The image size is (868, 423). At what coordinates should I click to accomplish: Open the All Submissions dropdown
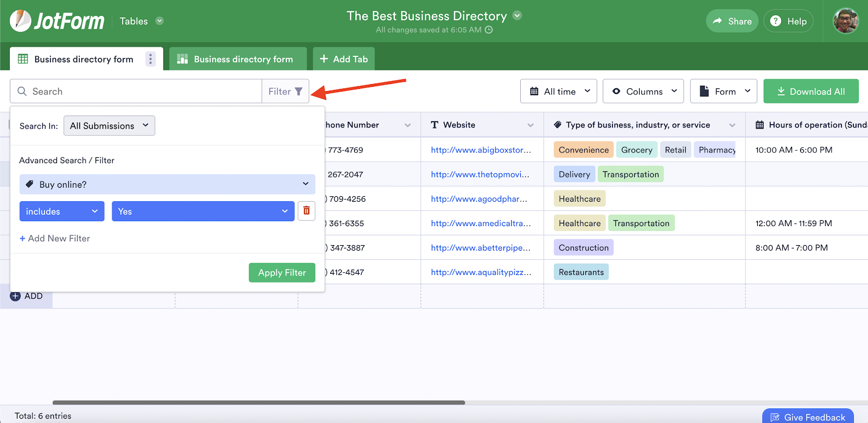tap(109, 126)
